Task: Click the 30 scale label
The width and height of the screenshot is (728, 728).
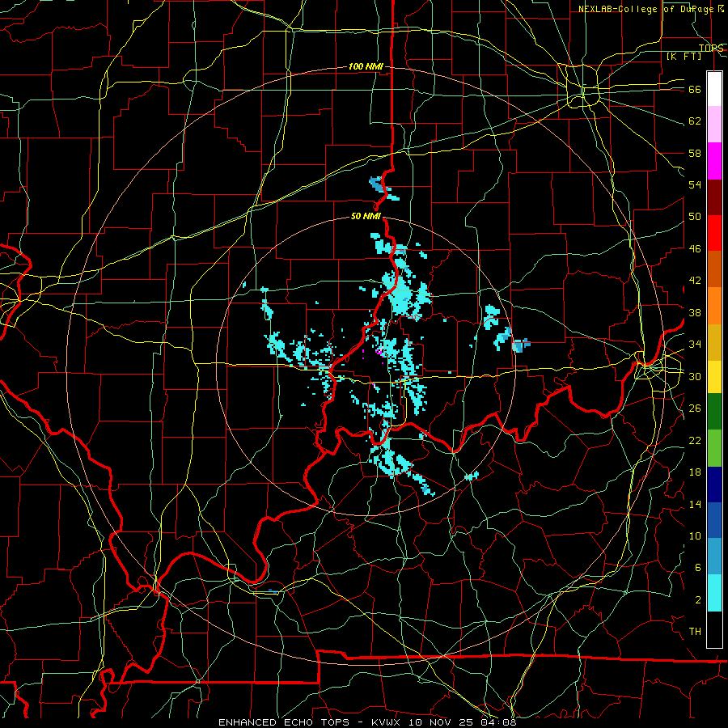Action: [x=695, y=376]
